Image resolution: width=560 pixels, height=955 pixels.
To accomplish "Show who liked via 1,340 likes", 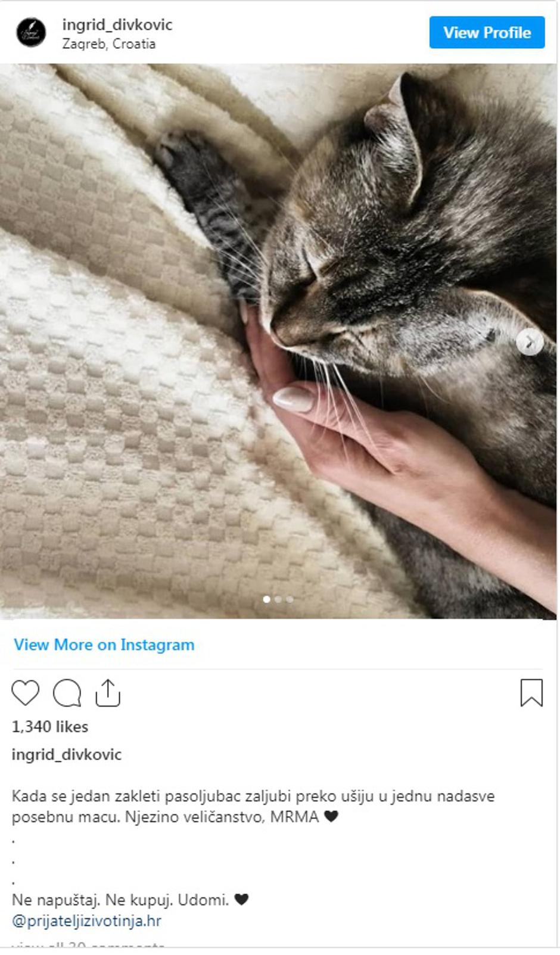I will (x=50, y=727).
